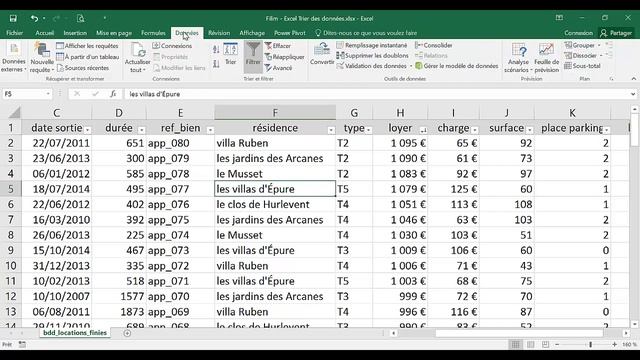This screenshot has width=640, height=360.
Task: Click Dissocier in Plan group
Action: coord(581,55)
